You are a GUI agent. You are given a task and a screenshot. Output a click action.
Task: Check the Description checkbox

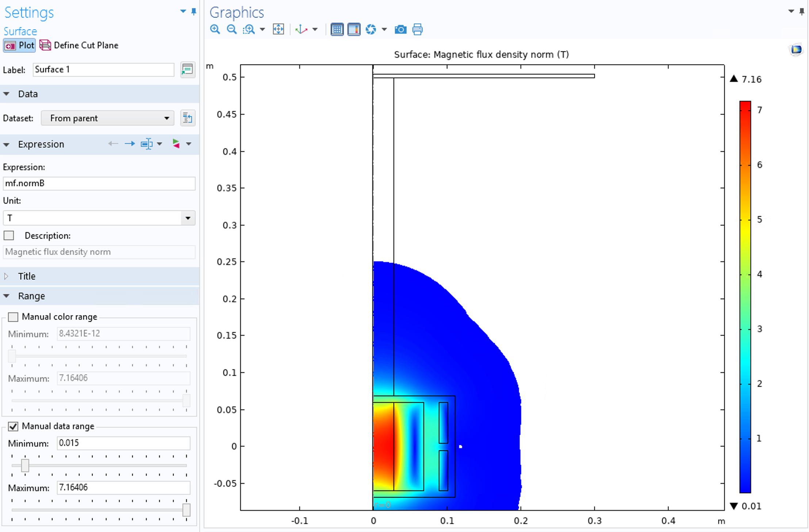9,236
